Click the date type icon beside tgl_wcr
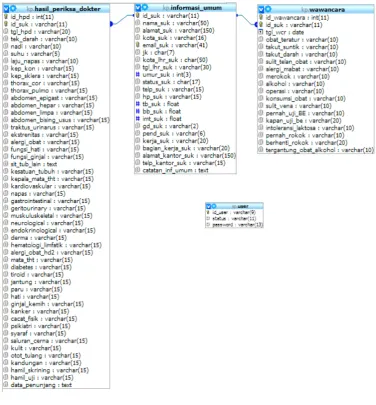376x405 pixels. [x=261, y=32]
